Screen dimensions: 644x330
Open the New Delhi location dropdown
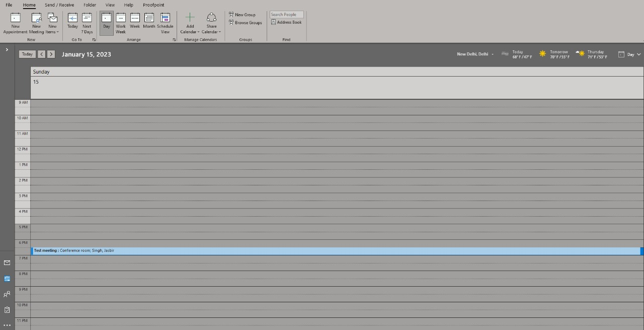[474, 54]
